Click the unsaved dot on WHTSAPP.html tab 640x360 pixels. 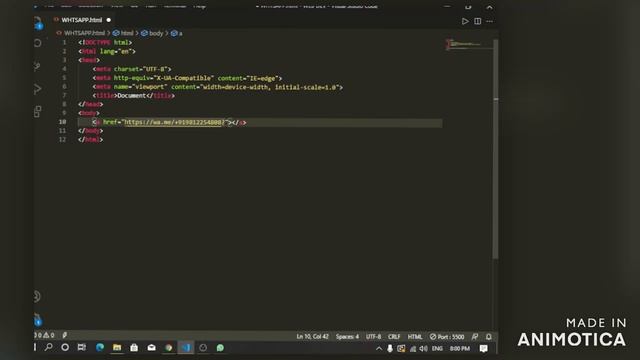pos(109,20)
